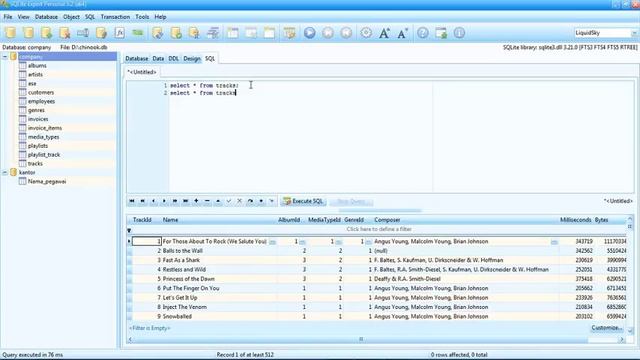Click the grid scroll right arrow

click(x=622, y=339)
